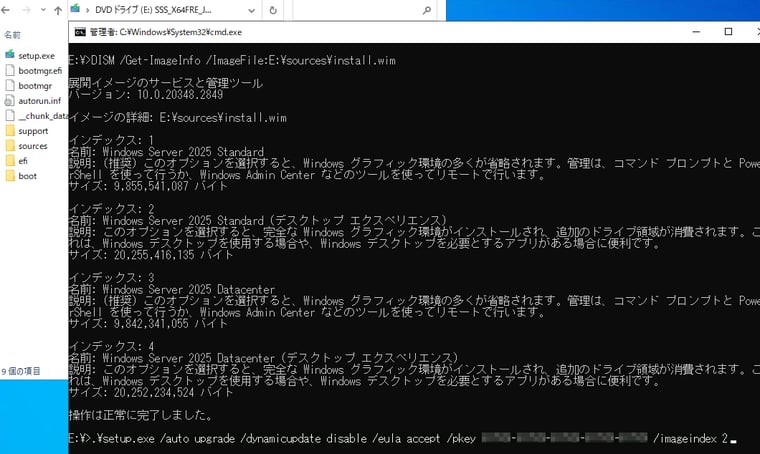Click the インデックス: 4 line
Image resolution: width=760 pixels, height=454 pixels.
(x=111, y=346)
